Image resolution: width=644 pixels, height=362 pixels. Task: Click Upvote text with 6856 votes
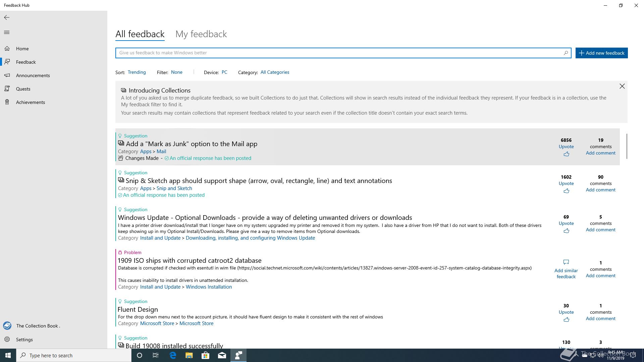coord(566,146)
